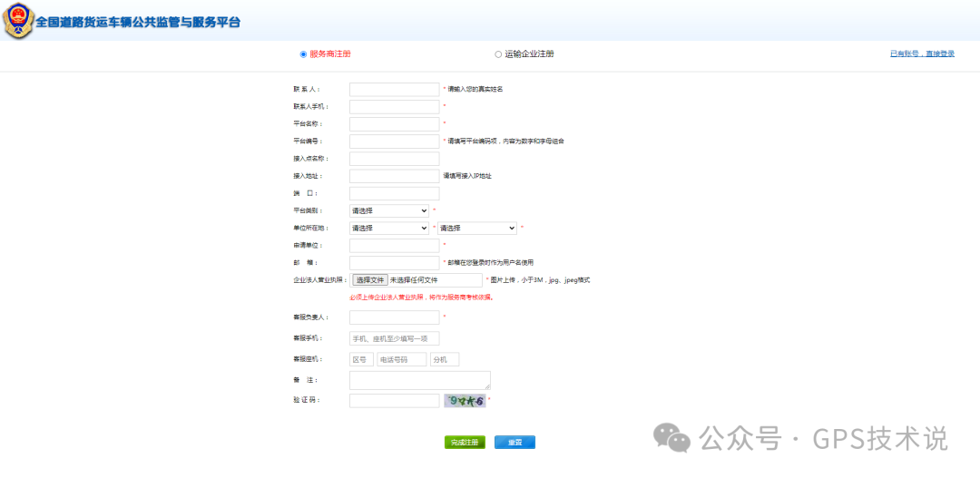Click the 客服负责人 input field
980x478 pixels.
coord(395,317)
